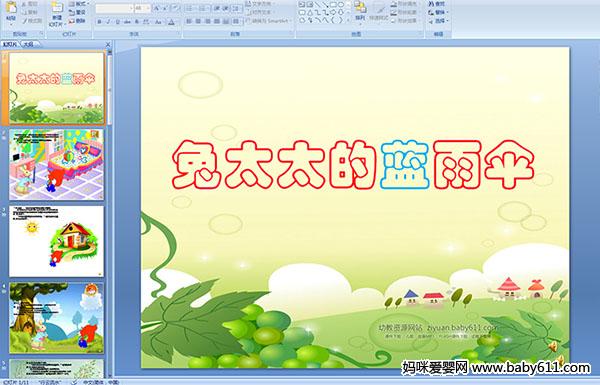The width and height of the screenshot is (600, 385).
Task: Click the Increase Indent icon
Action: (226, 8)
